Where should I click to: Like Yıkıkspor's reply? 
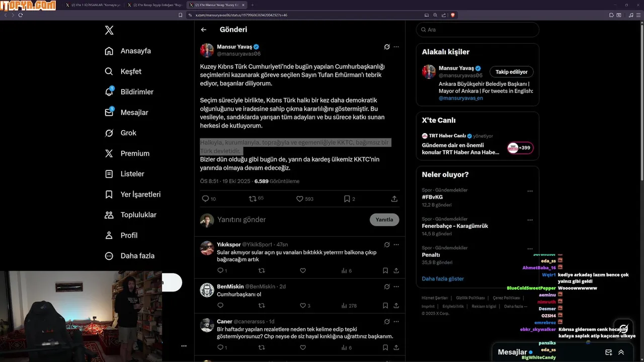point(303,270)
